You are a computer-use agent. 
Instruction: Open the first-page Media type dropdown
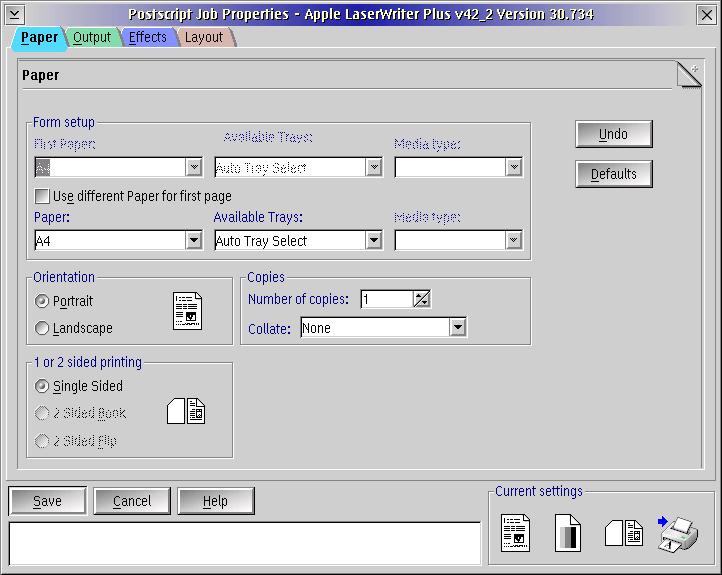coord(513,167)
